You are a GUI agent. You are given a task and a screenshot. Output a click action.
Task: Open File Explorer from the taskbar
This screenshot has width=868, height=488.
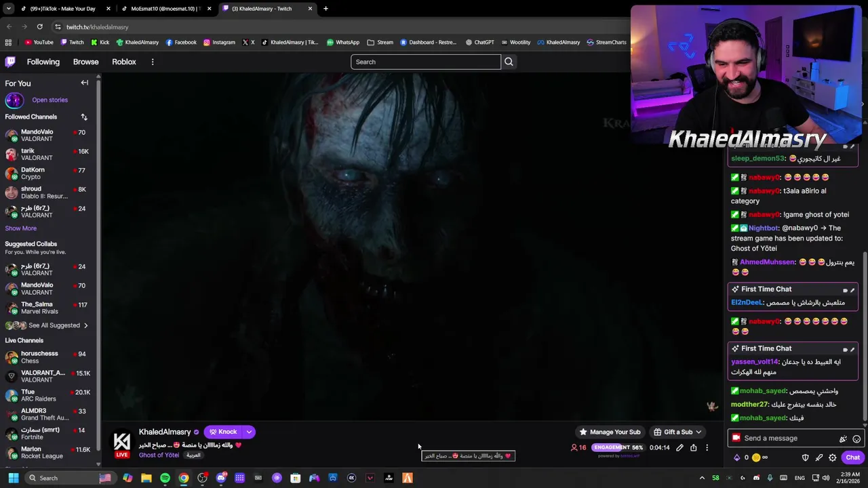[x=146, y=478]
